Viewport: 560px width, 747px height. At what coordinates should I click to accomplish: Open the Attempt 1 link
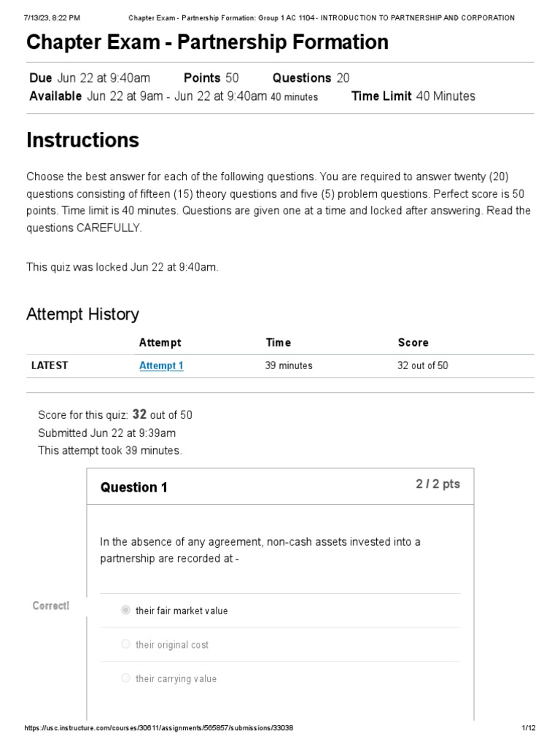tap(161, 365)
